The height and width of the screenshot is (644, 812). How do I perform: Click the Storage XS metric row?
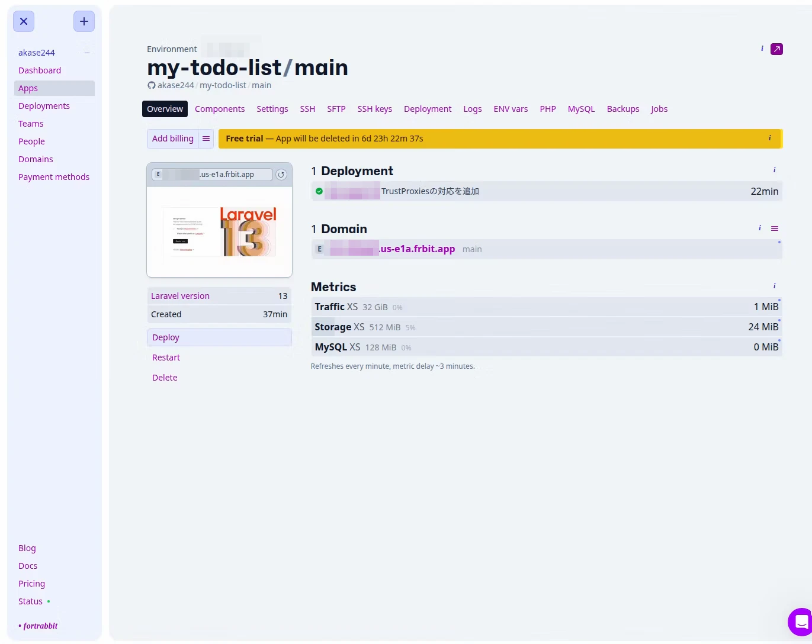click(547, 327)
